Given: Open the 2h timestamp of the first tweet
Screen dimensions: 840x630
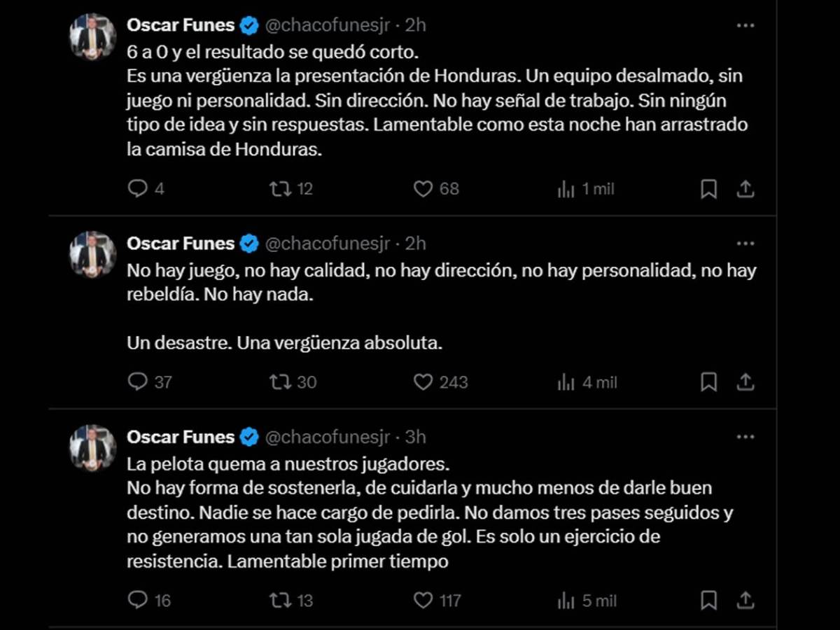Looking at the screenshot, I should [x=415, y=24].
